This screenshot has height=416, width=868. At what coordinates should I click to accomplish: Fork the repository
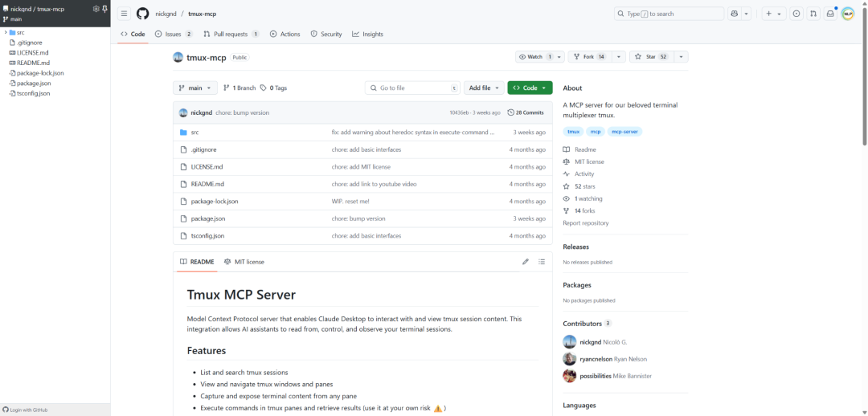pos(590,56)
